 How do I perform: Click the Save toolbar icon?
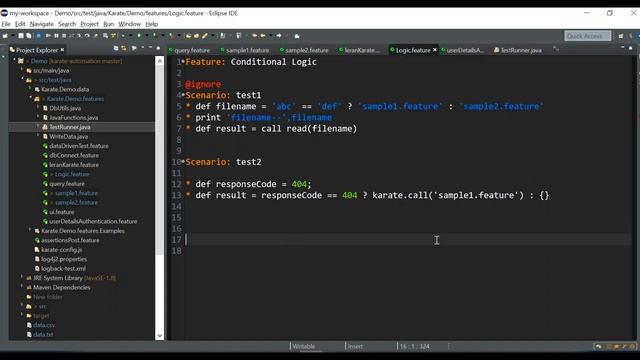tap(21, 36)
